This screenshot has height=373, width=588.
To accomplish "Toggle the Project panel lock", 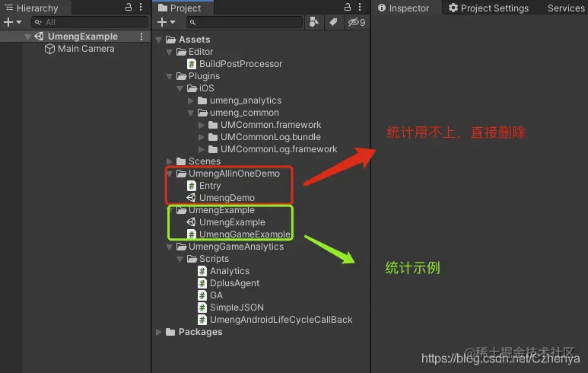I will click(x=348, y=7).
